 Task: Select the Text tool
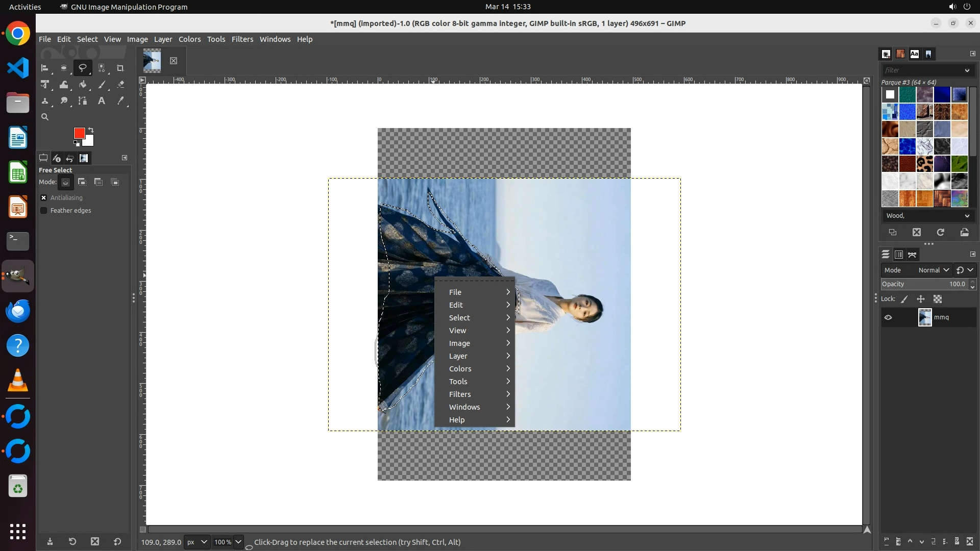point(102,101)
